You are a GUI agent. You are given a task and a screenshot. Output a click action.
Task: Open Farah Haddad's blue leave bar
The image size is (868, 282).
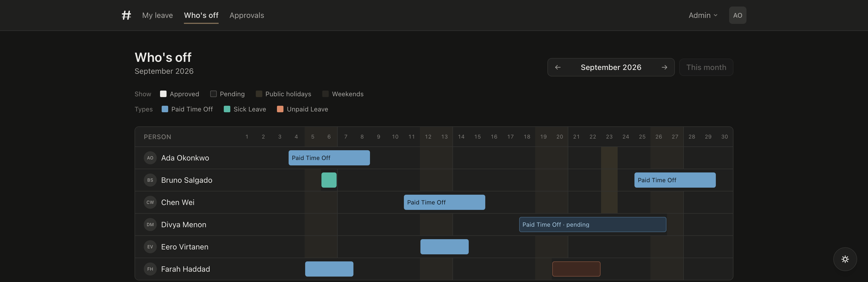point(329,269)
